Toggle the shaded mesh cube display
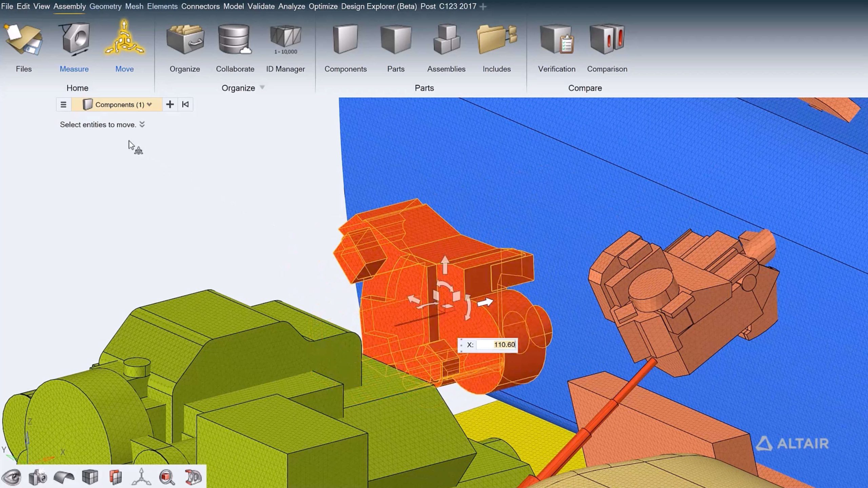This screenshot has width=868, height=488. pos(90,477)
